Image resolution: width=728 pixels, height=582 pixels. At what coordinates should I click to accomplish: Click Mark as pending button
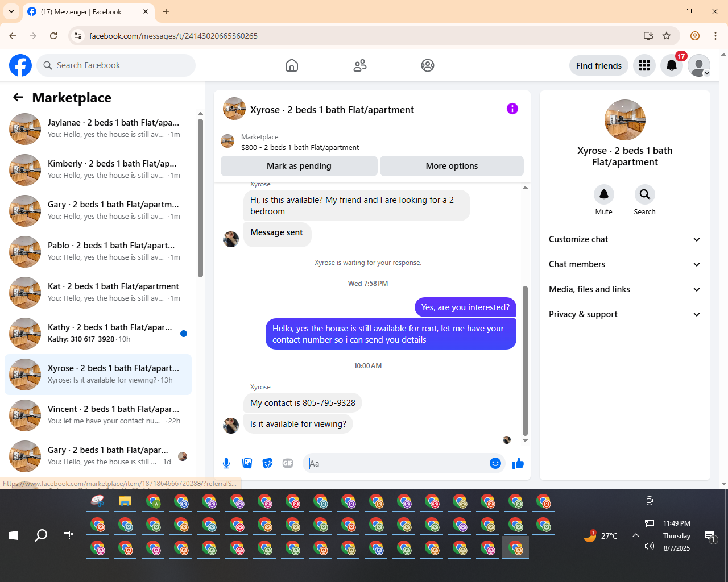(299, 166)
